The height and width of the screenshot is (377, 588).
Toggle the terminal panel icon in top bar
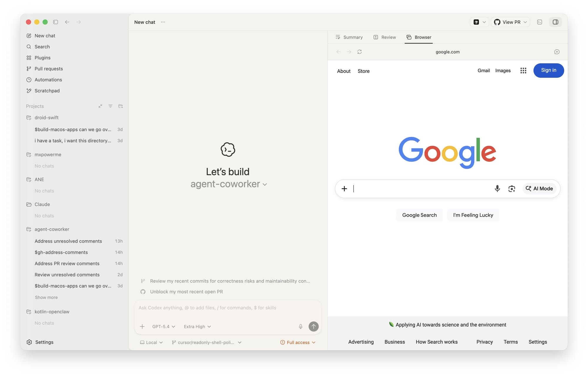coord(539,22)
